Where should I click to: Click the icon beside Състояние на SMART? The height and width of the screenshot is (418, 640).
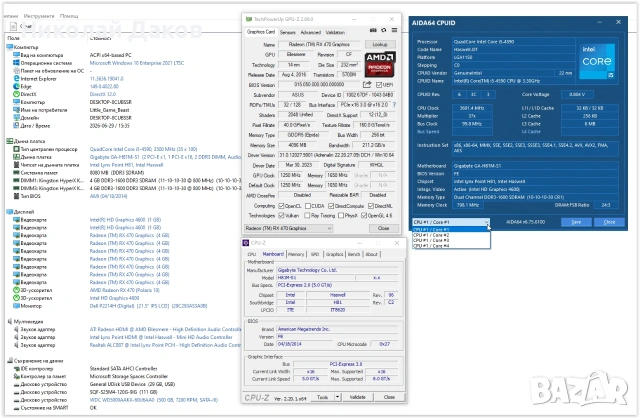(x=16, y=408)
